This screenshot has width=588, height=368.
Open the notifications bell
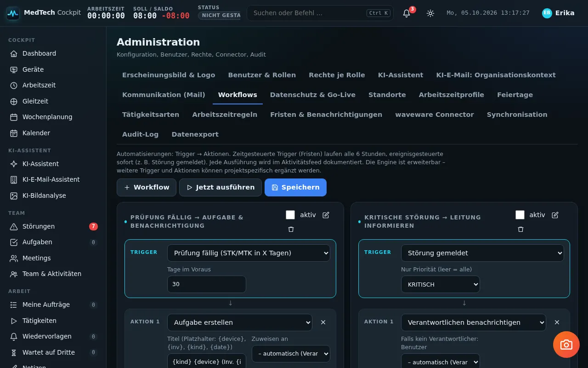tap(407, 13)
